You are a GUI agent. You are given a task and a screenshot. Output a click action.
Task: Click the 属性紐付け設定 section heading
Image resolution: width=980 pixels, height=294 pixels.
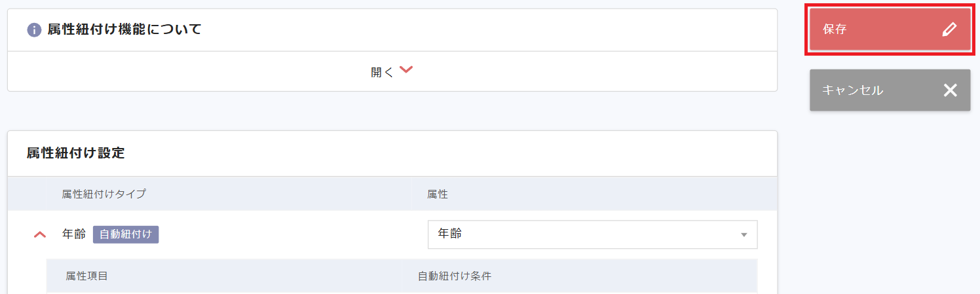coord(75,153)
